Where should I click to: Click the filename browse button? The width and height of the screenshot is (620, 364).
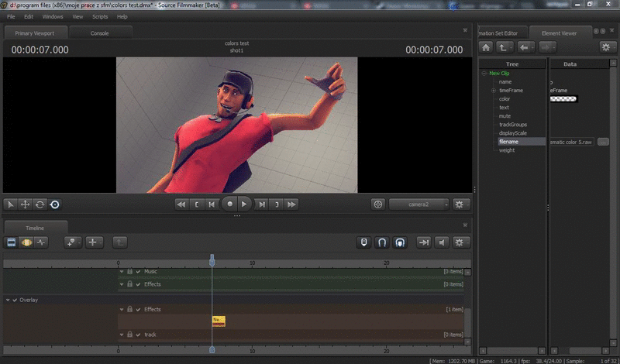[x=604, y=143]
